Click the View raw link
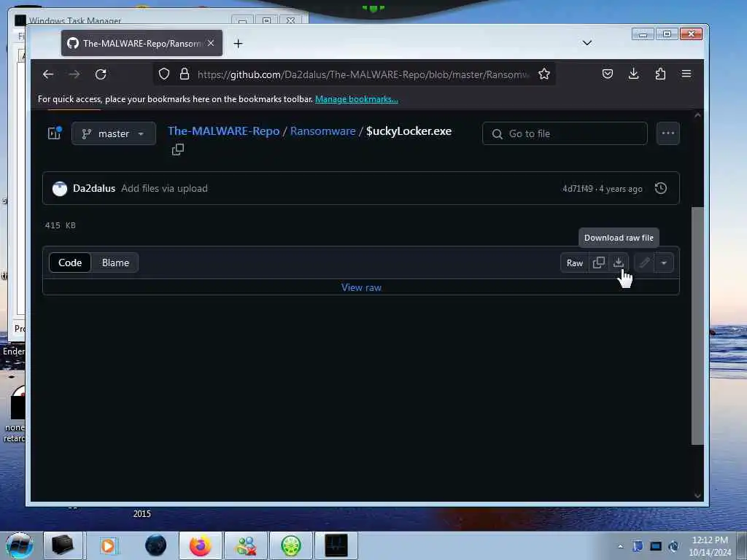747x560 pixels. tap(361, 287)
